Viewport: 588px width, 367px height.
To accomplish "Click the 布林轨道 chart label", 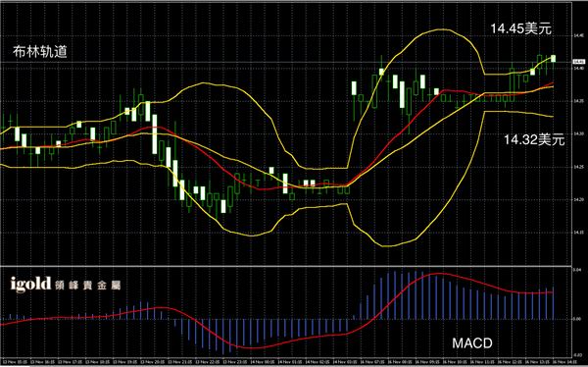I will coord(40,52).
